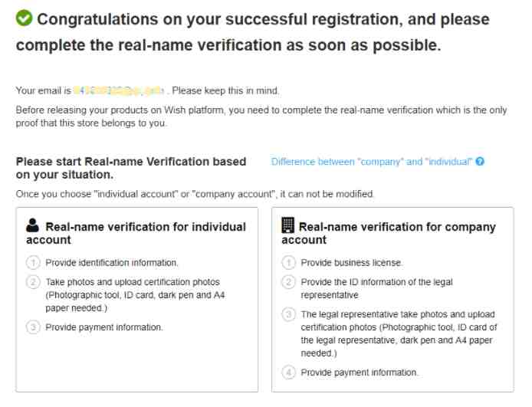The height and width of the screenshot is (407, 532).
Task: Click step 2 circle for certification photos
Action: [33, 282]
